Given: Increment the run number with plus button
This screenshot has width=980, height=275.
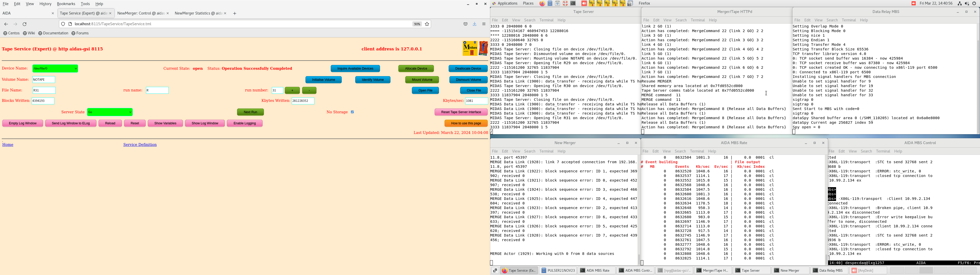Looking at the screenshot, I should (292, 90).
